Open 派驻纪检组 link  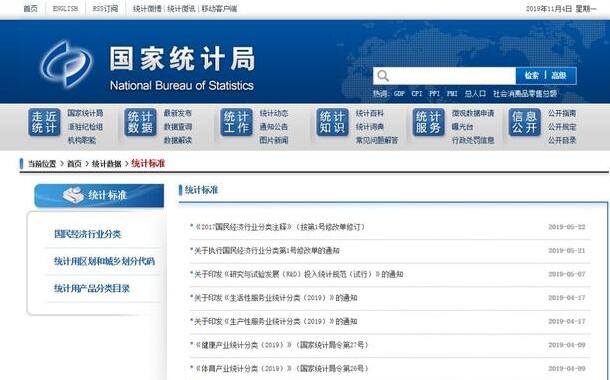tap(85, 127)
